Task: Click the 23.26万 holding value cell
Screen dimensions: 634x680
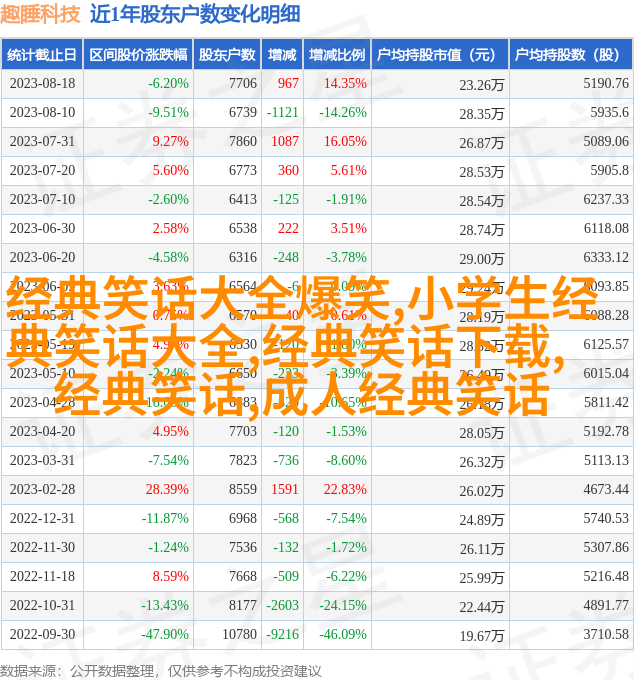Action: (482, 85)
